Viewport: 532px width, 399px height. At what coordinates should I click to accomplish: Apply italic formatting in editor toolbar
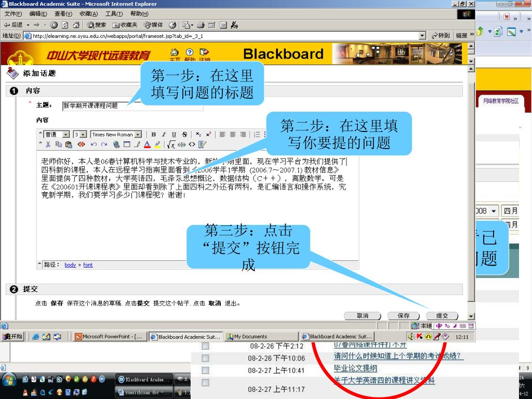[x=164, y=135]
